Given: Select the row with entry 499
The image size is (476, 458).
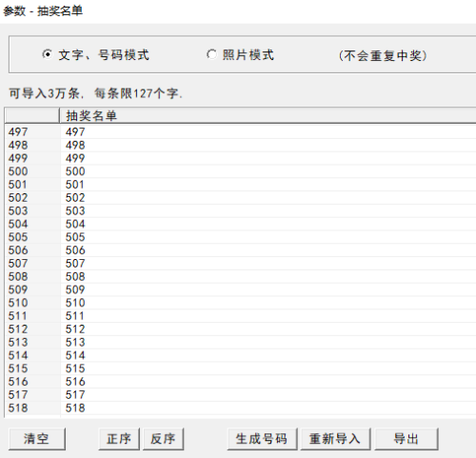Looking at the screenshot, I should click(240, 158).
